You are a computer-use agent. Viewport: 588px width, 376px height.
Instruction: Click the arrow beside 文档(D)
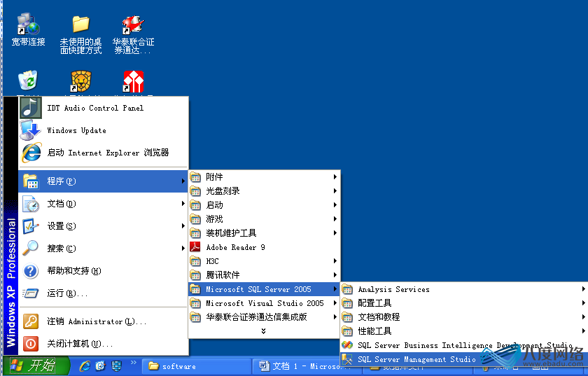click(183, 204)
